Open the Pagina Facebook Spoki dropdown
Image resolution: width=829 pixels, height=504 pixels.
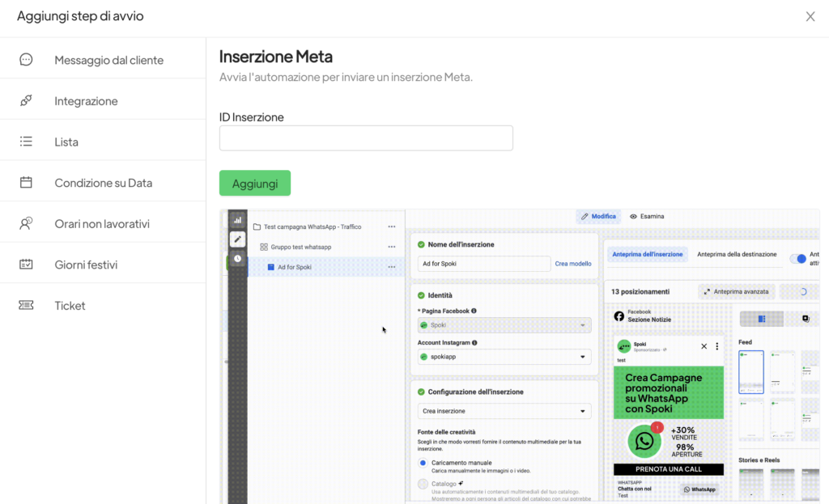tap(504, 325)
